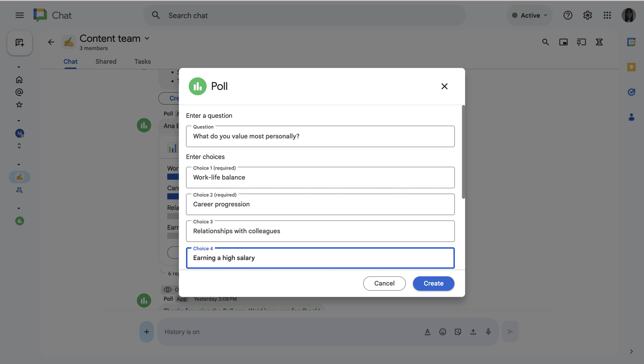Viewport: 644px width, 364px height.
Task: Start a new chat with the pencil icon
Action: click(x=19, y=43)
